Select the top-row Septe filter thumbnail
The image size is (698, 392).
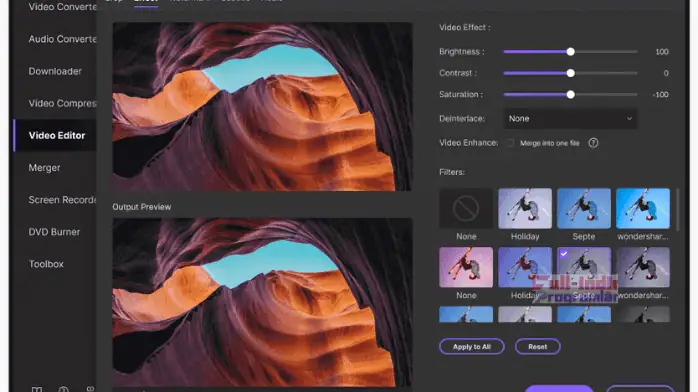point(584,208)
